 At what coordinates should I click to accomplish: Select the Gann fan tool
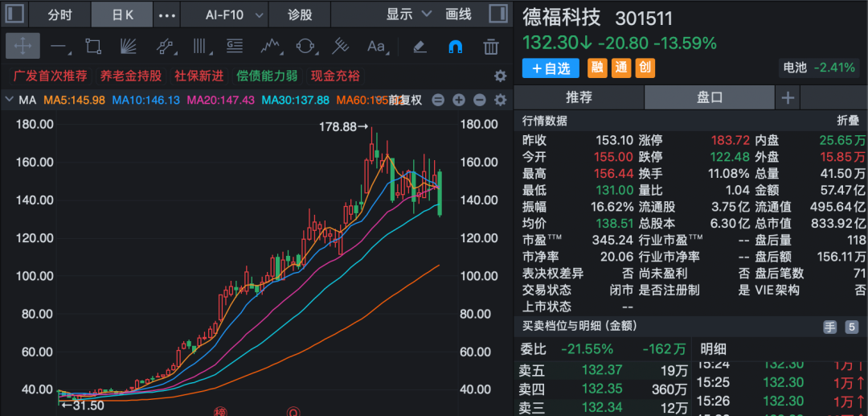click(x=129, y=47)
